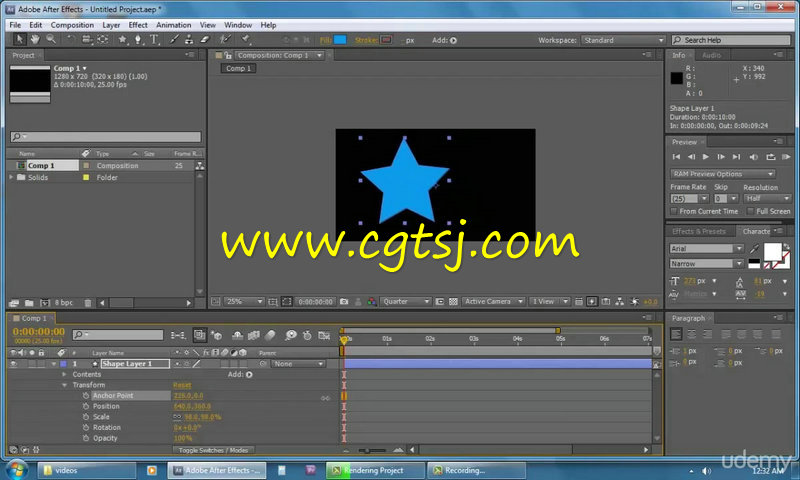This screenshot has height=480, width=800.
Task: Select the Pan Behind tool
Action: (103, 39)
